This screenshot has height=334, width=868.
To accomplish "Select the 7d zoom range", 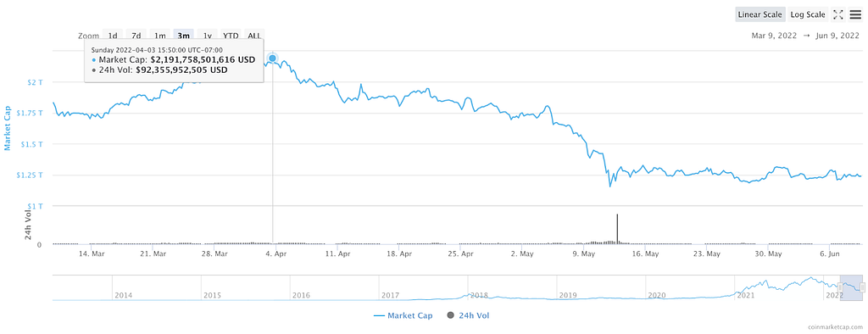I will click(x=136, y=36).
